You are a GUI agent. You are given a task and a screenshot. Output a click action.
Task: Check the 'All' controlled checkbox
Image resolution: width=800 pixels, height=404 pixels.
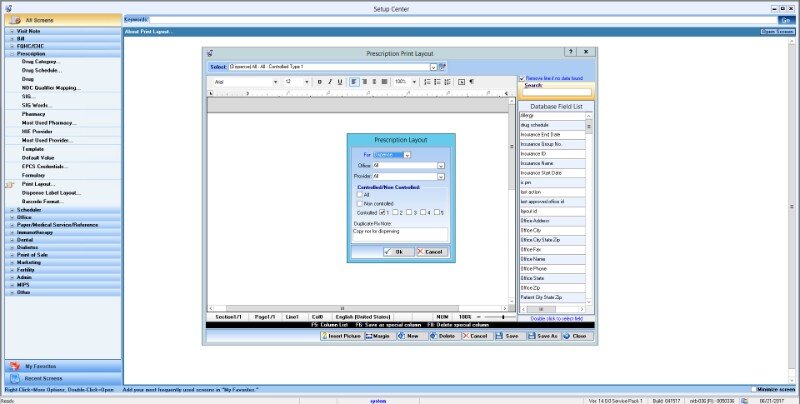click(x=361, y=194)
